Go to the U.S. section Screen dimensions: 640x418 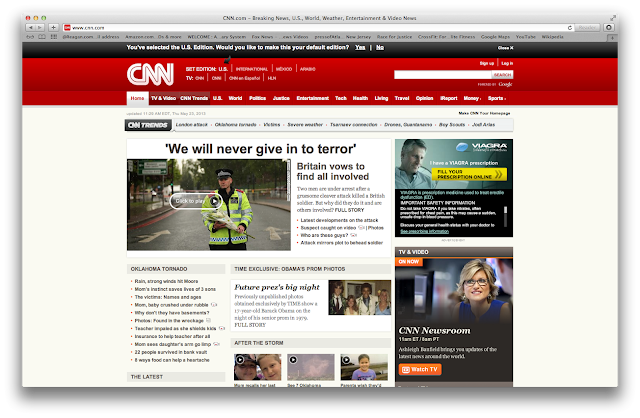point(218,98)
